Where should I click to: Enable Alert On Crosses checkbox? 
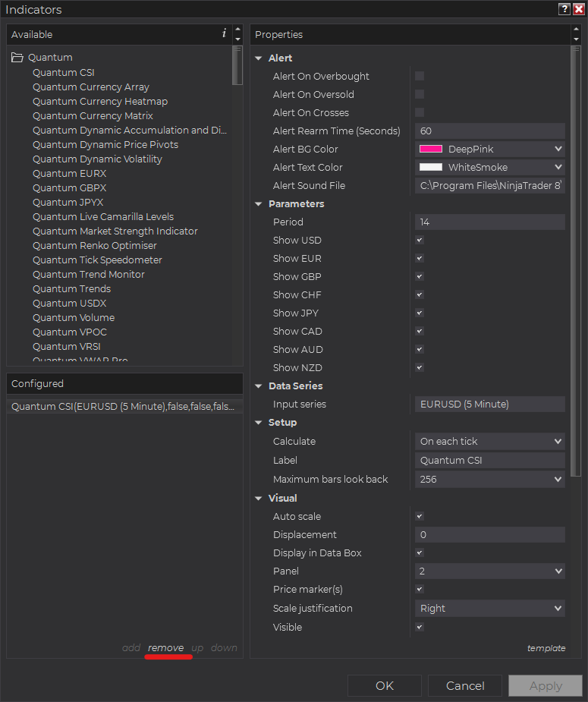pyautogui.click(x=420, y=112)
